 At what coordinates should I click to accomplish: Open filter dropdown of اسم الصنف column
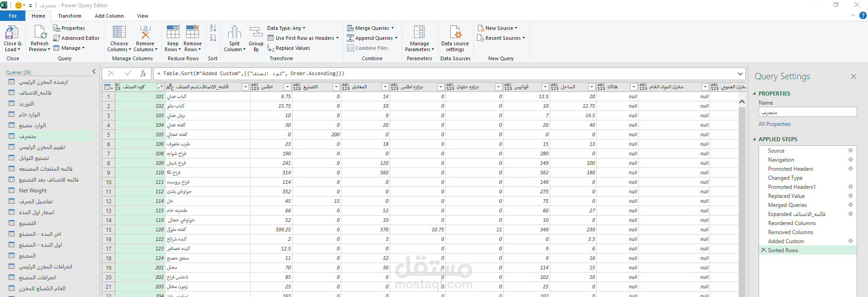pyautogui.click(x=245, y=87)
